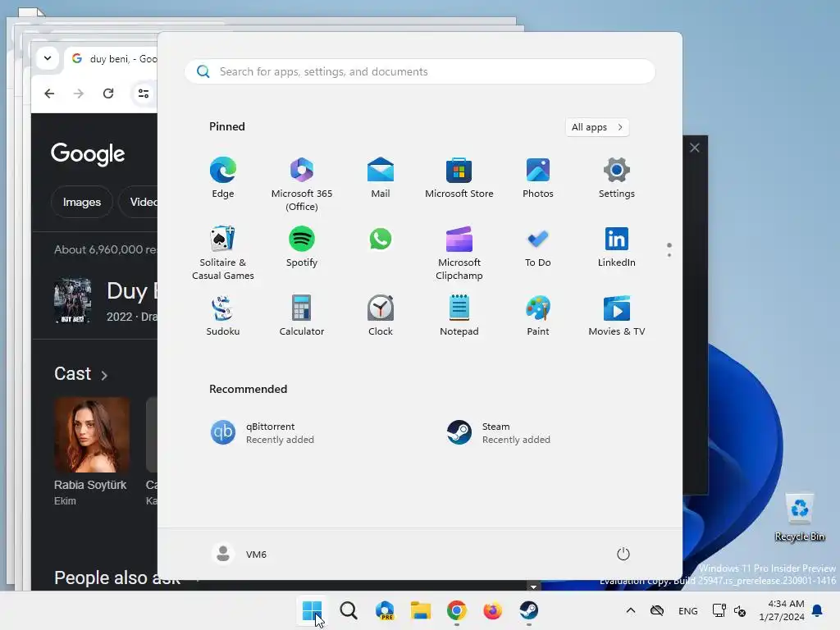Launch the Clock app
840x630 pixels.
tap(381, 316)
